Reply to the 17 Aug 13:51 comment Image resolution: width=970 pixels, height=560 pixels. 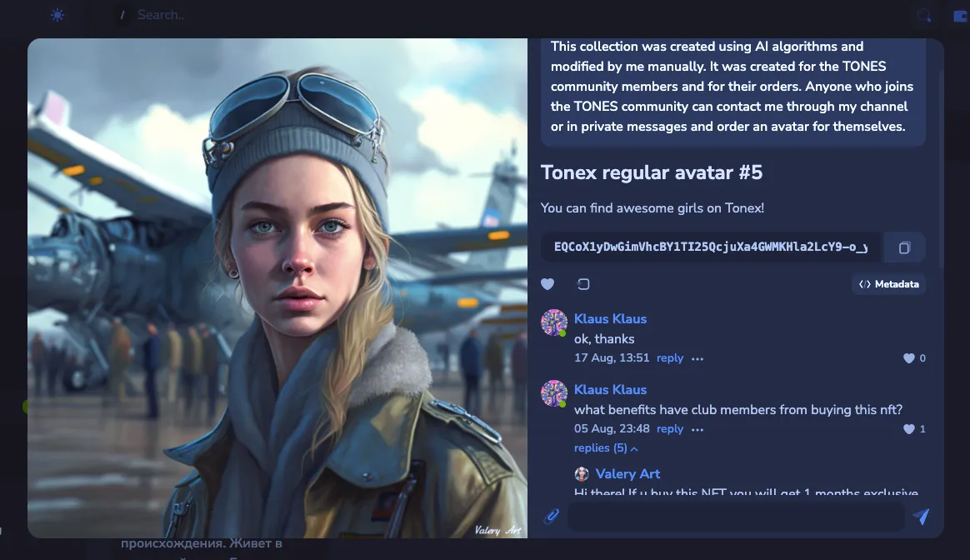click(670, 358)
